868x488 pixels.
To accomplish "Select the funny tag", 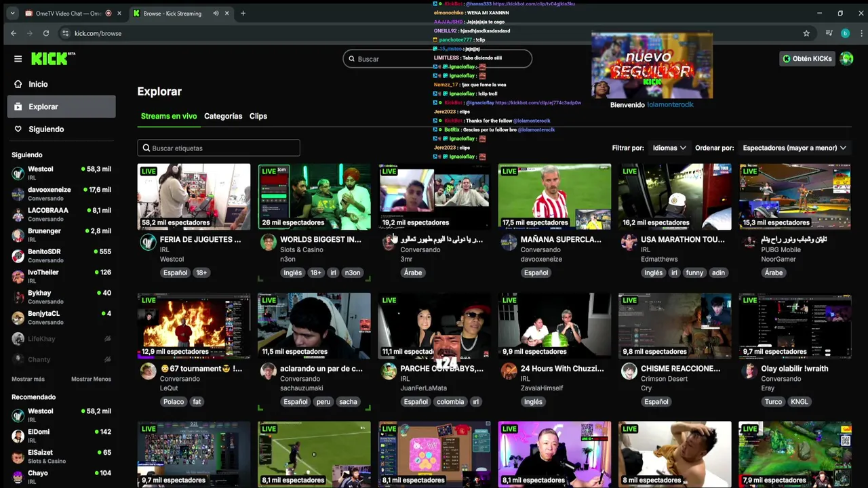I will click(694, 272).
